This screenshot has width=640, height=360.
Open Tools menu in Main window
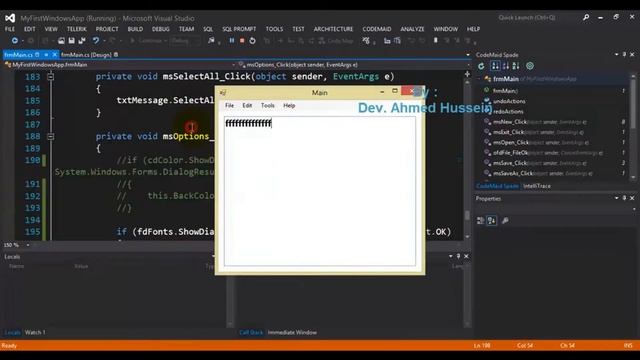[268, 105]
